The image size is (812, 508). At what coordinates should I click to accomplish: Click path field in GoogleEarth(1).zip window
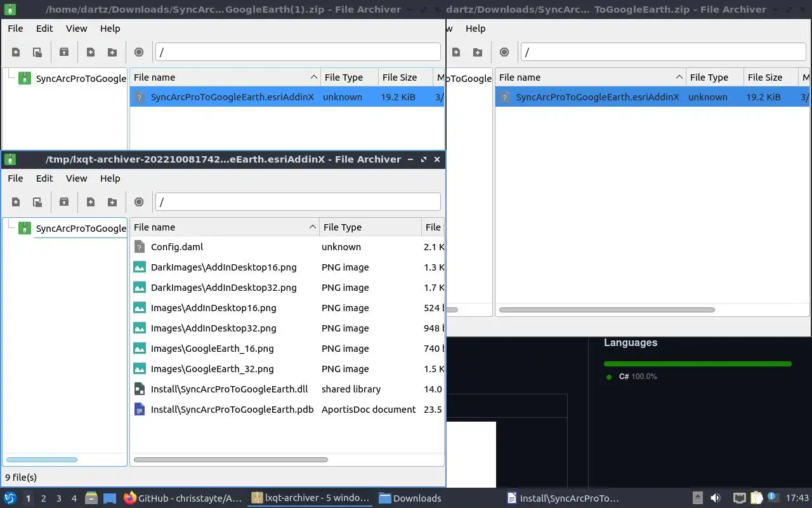(298, 52)
